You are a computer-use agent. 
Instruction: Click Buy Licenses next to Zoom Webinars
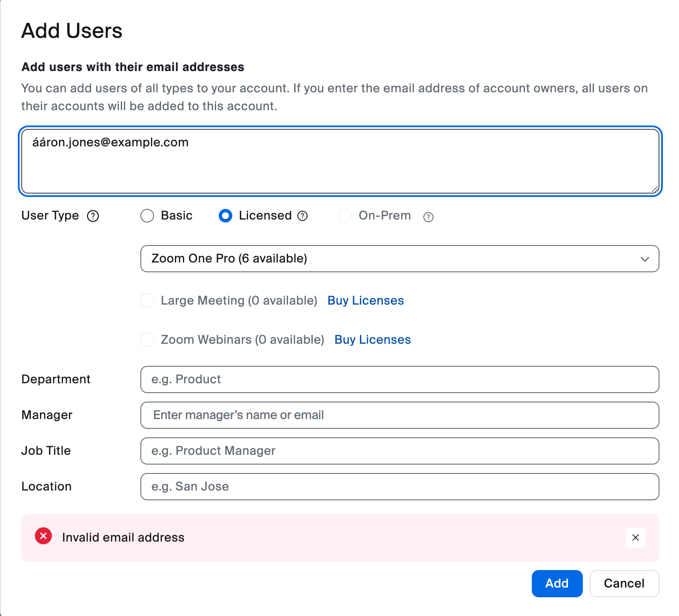click(x=373, y=339)
